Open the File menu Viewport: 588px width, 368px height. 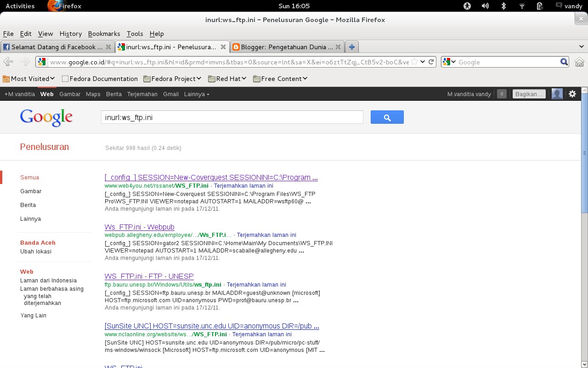8,34
